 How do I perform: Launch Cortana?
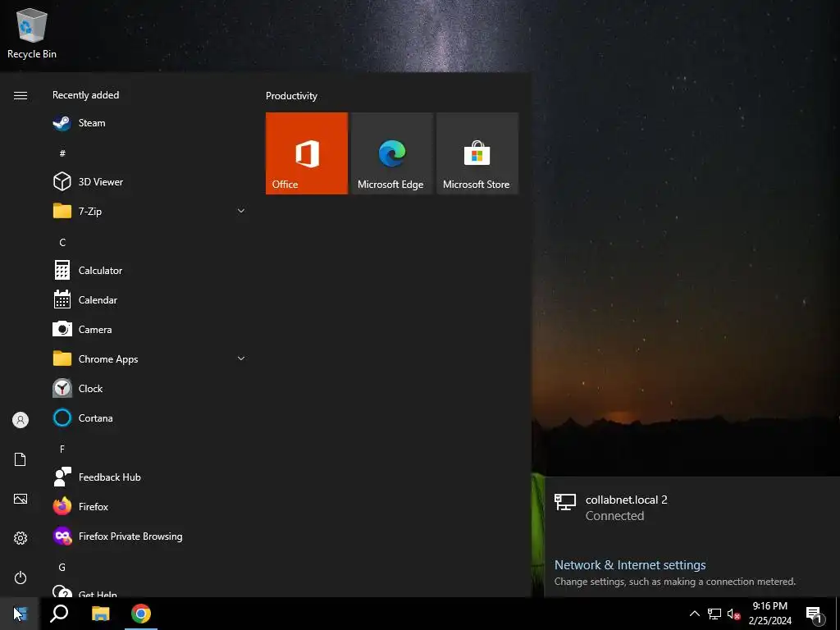[x=150, y=418]
